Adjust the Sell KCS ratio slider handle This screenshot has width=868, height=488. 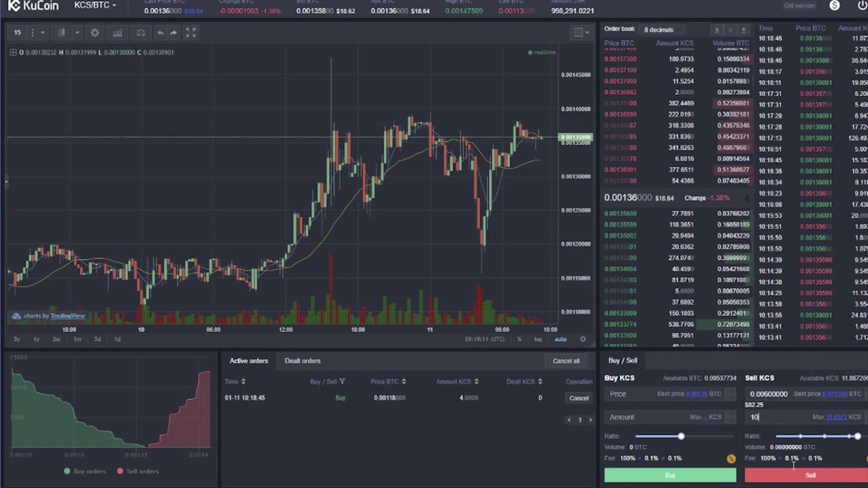pos(858,436)
